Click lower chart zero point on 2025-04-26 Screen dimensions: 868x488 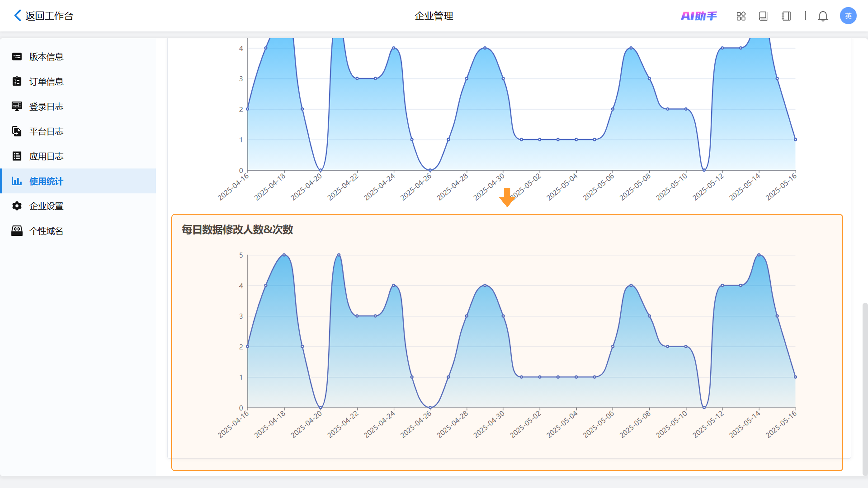pos(430,407)
